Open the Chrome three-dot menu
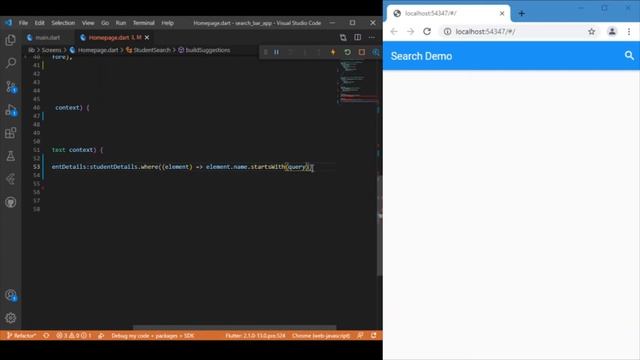This screenshot has height=360, width=640. pos(629,31)
